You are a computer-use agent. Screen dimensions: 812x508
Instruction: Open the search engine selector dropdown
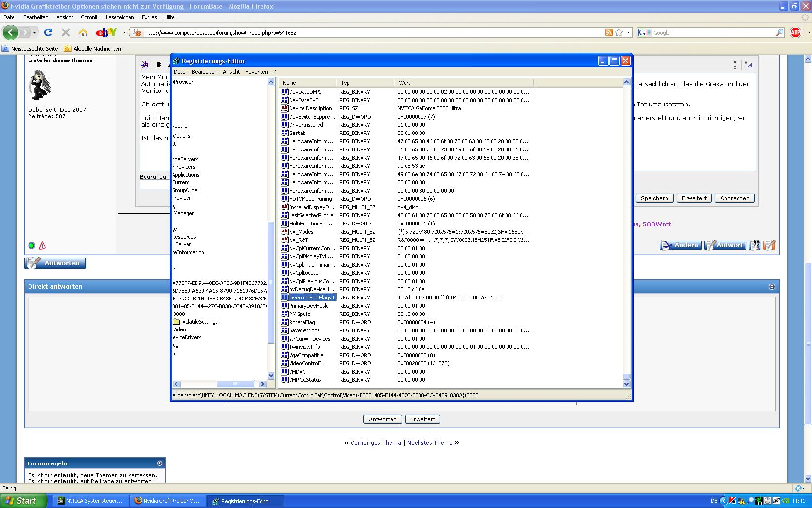(x=645, y=32)
